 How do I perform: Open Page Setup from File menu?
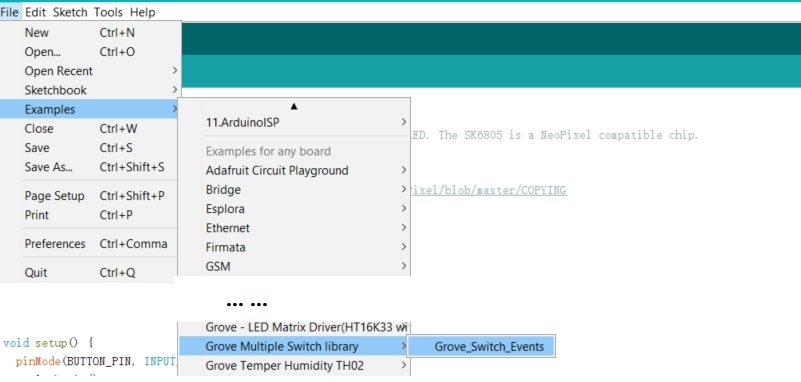[x=90, y=196]
